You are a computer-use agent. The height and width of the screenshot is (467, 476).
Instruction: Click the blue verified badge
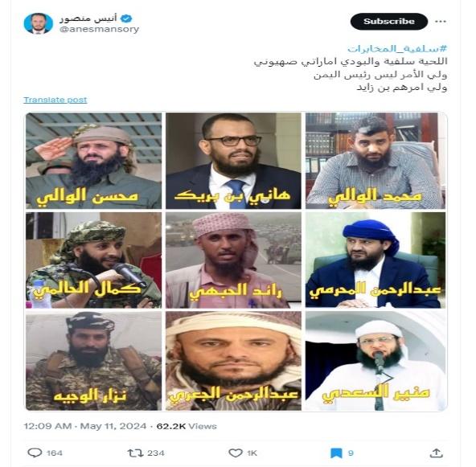(126, 18)
